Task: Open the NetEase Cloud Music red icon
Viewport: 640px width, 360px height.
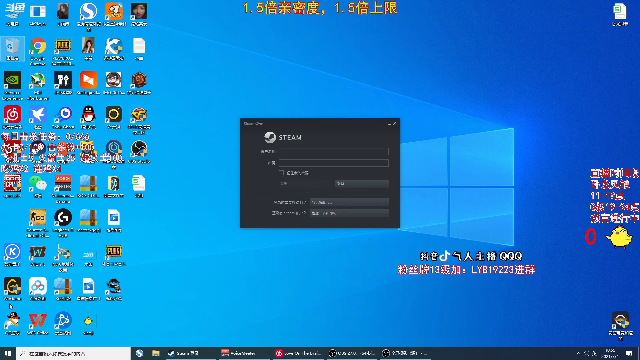Action: pos(12,115)
